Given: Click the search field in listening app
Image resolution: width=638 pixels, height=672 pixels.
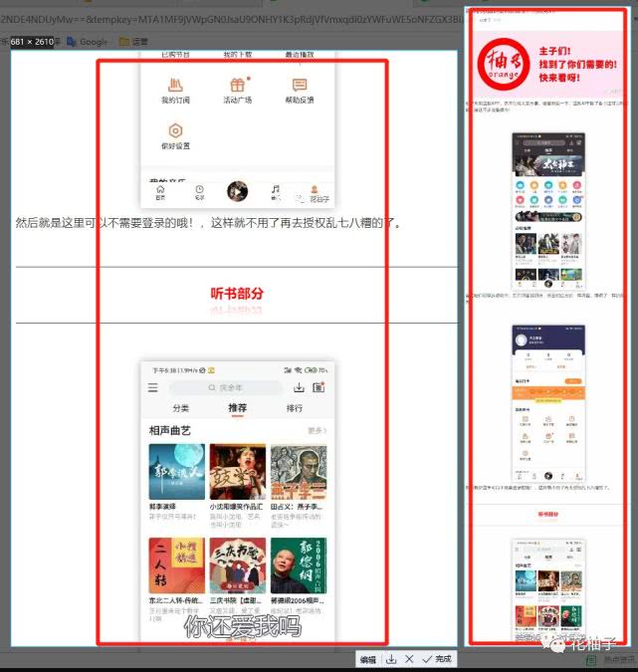Looking at the screenshot, I should (x=226, y=387).
